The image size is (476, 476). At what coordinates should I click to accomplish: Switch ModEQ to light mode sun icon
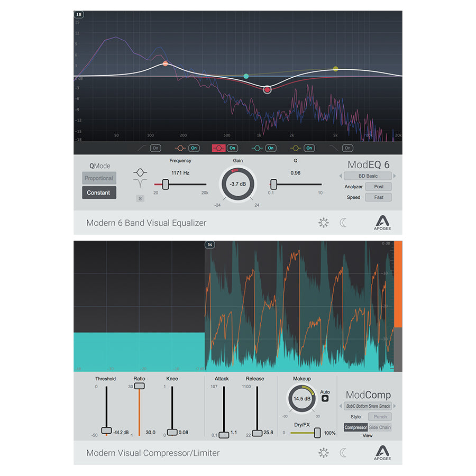(x=324, y=223)
